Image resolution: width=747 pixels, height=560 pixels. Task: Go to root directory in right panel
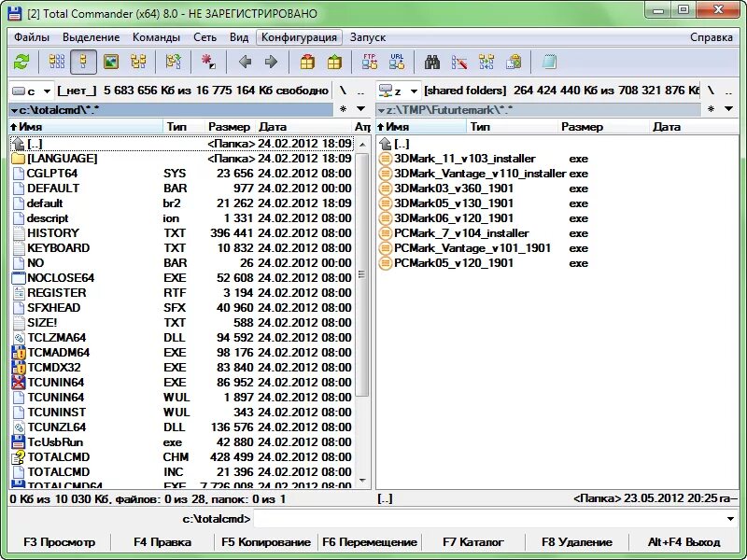pyautogui.click(x=711, y=91)
